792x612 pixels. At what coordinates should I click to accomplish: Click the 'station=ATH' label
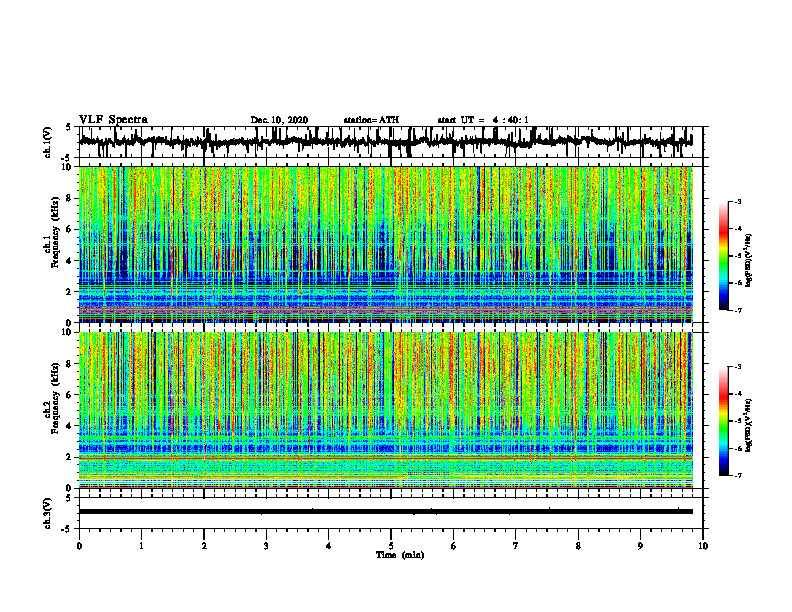[x=371, y=120]
